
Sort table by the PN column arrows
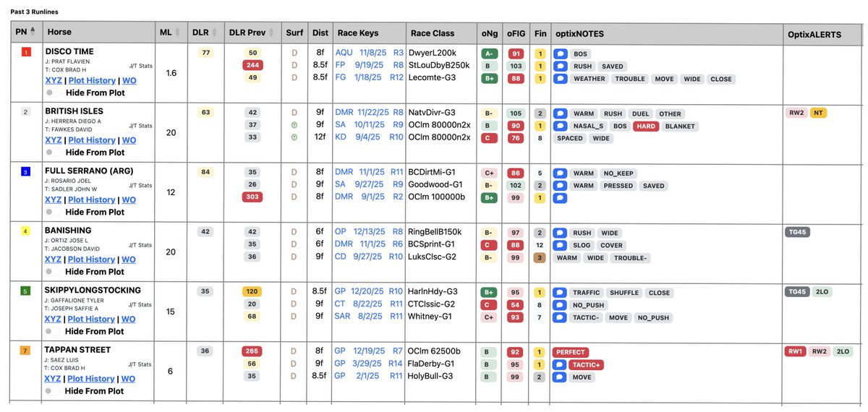[x=33, y=32]
